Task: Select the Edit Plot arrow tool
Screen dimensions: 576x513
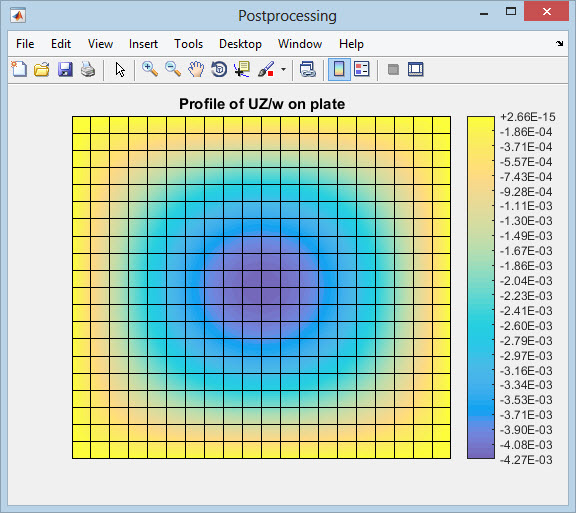Action: tap(120, 69)
